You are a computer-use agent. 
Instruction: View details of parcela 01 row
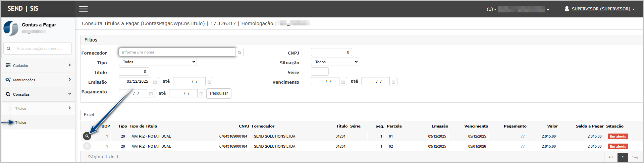pos(87,136)
